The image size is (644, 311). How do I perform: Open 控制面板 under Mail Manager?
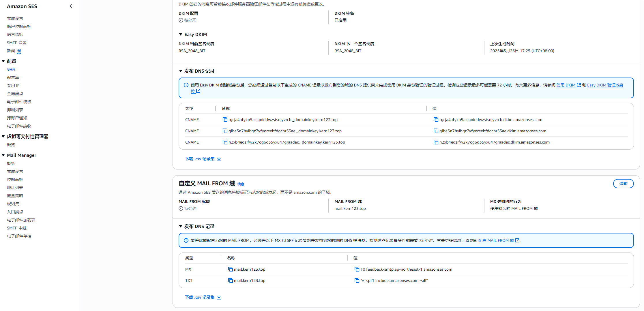coord(15,180)
